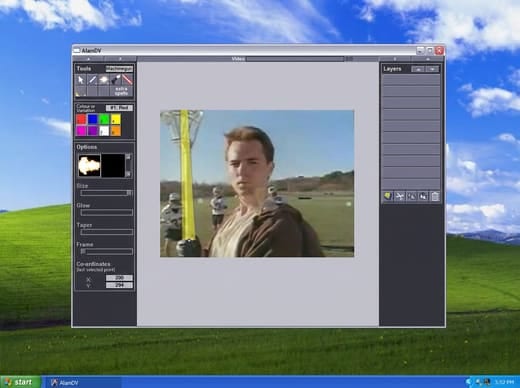The image size is (520, 388).
Task: Adjust the Glow slider
Action: click(106, 212)
